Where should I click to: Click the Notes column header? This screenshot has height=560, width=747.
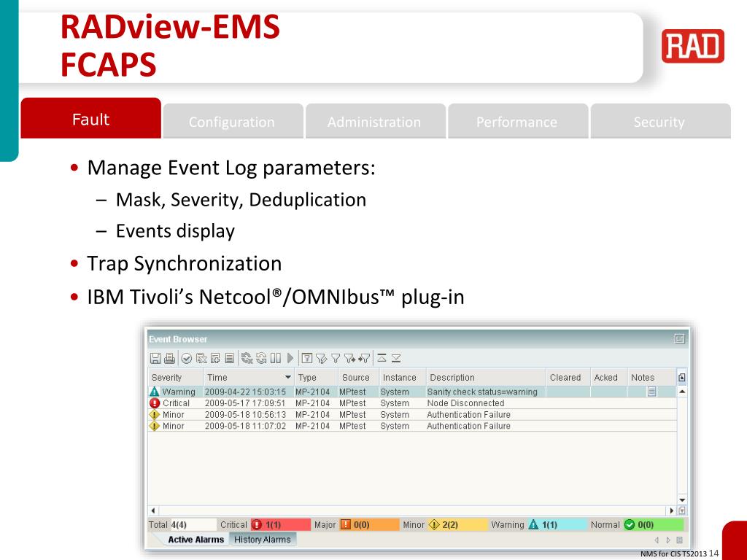point(651,377)
